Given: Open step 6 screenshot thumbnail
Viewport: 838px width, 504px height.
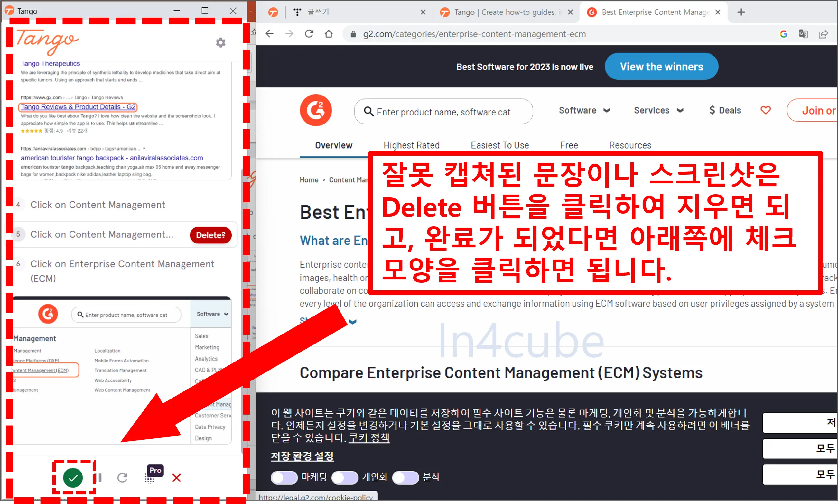Looking at the screenshot, I should pyautogui.click(x=122, y=371).
